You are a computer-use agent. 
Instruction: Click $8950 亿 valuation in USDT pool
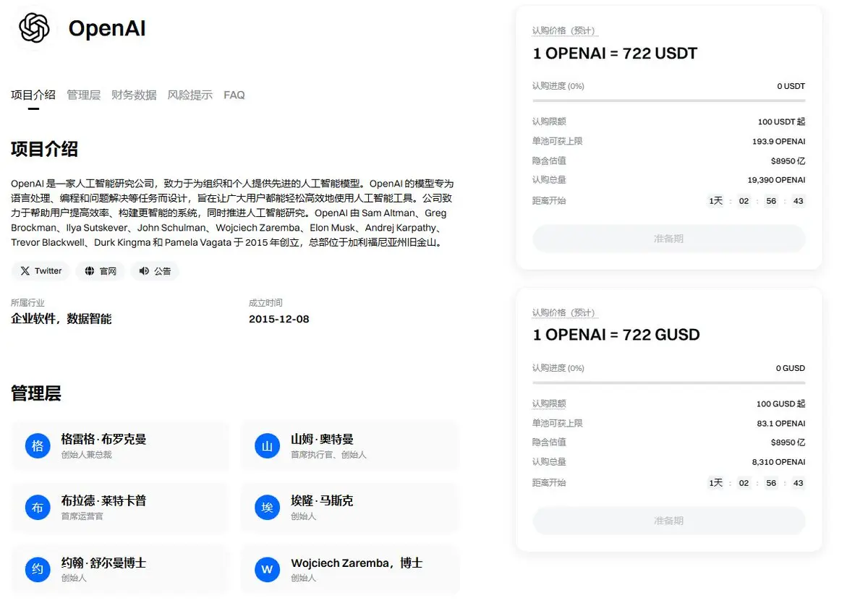pyautogui.click(x=788, y=161)
